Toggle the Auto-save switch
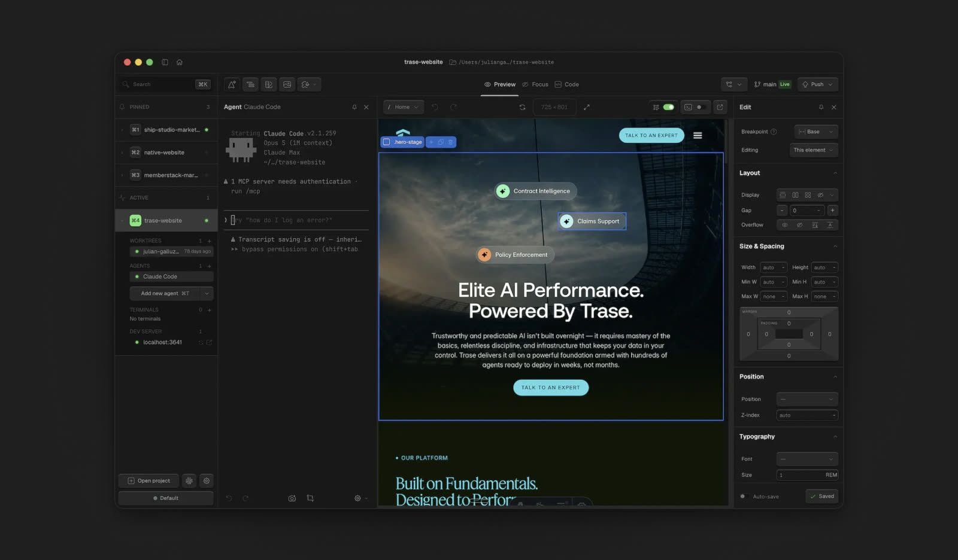 click(744, 497)
